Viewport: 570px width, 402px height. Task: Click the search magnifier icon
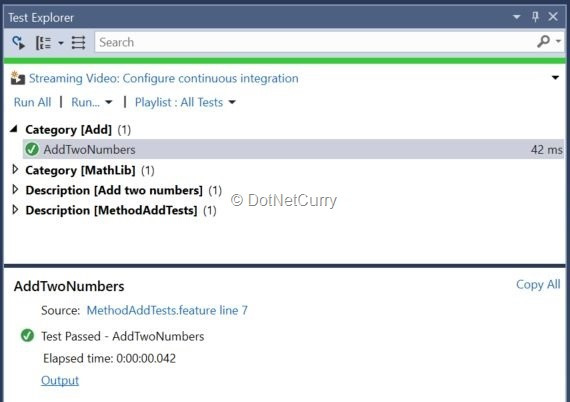click(543, 41)
